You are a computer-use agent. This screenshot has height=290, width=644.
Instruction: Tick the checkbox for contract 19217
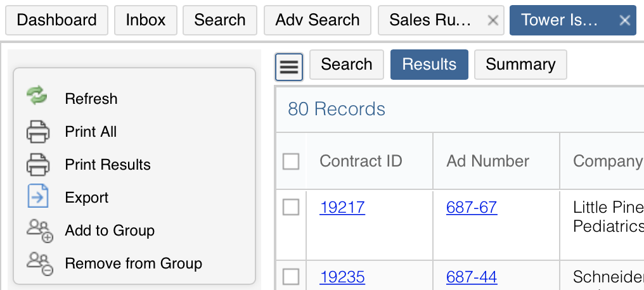(x=291, y=208)
